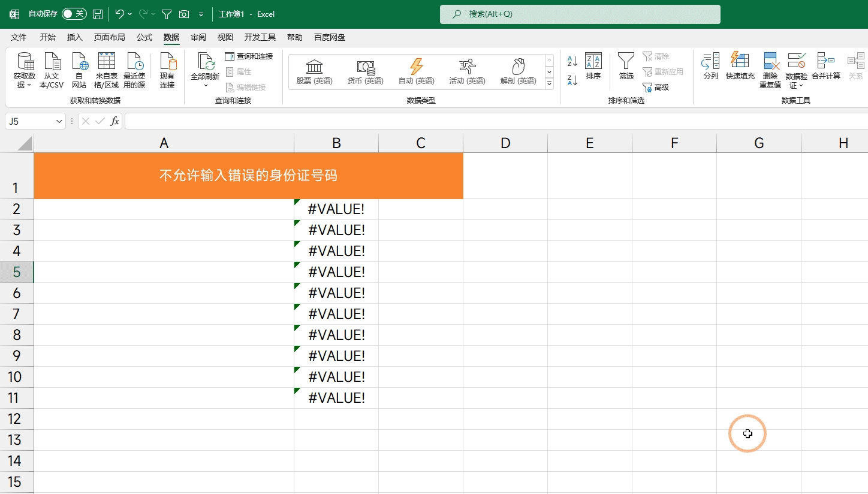Click the 搜索 search box
The width and height of the screenshot is (868, 494).
pos(580,14)
